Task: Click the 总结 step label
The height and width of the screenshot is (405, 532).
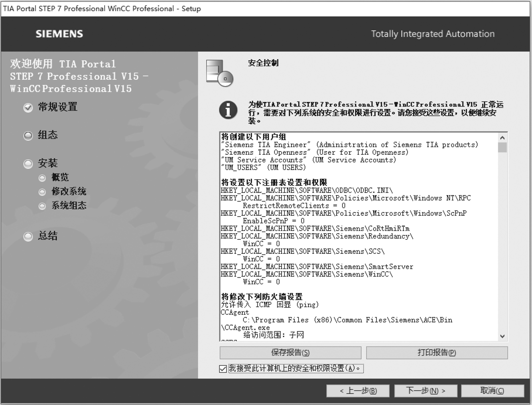Action: [47, 236]
